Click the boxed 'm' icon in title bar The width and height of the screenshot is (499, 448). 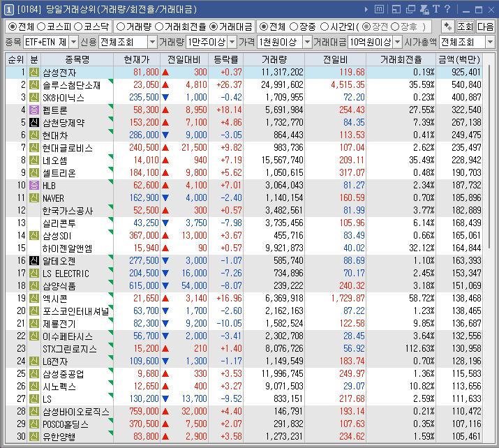pos(379,9)
